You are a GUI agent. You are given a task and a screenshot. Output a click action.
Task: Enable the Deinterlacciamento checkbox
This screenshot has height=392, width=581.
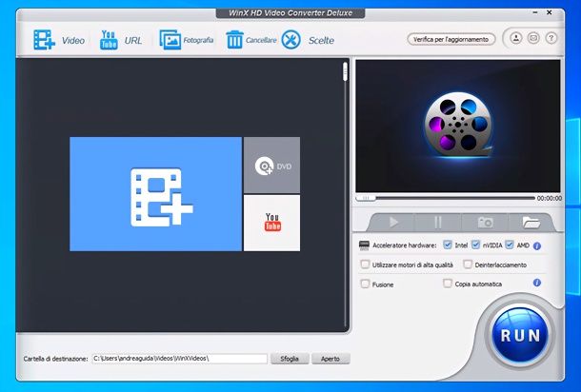click(x=468, y=264)
